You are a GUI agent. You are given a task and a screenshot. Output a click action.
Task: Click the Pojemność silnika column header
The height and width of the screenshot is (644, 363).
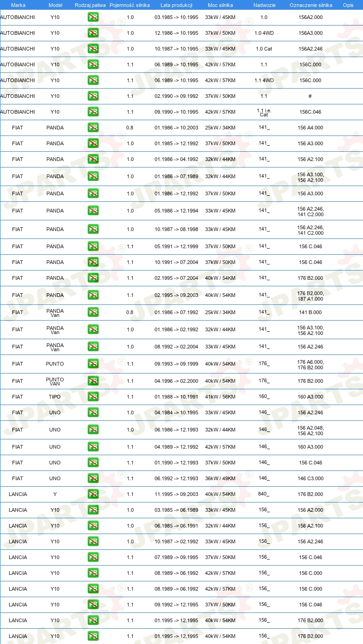[x=130, y=5]
